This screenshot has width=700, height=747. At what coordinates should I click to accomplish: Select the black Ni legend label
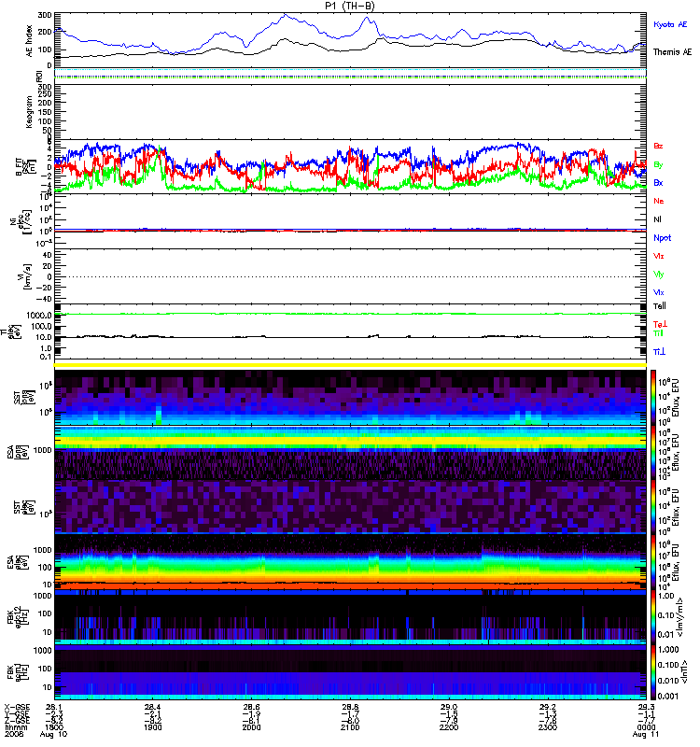click(x=658, y=219)
